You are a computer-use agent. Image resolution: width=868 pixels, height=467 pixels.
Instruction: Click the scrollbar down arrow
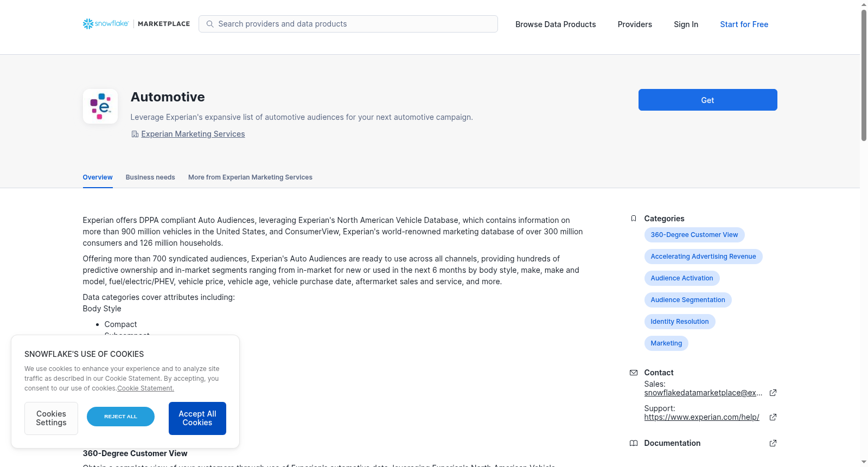coord(864,462)
